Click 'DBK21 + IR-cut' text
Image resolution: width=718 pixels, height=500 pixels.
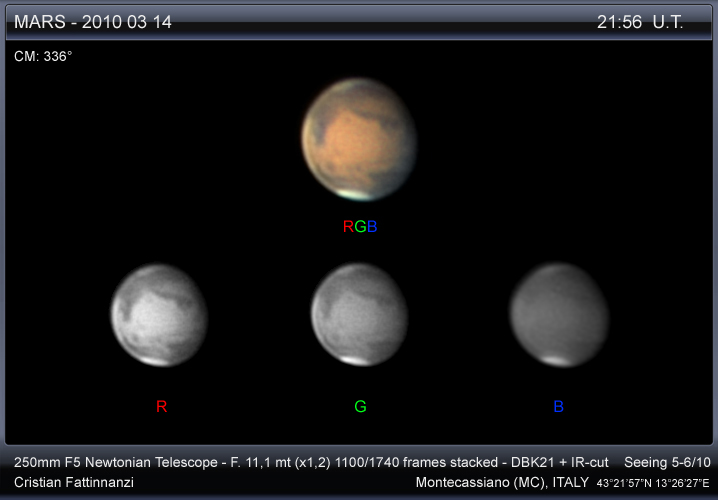click(560, 462)
